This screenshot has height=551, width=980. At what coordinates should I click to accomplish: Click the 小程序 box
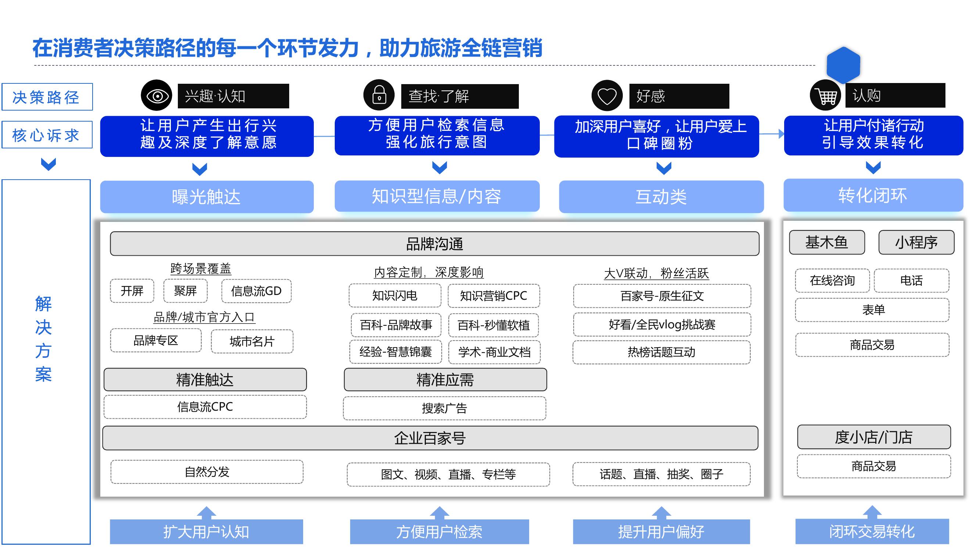pos(916,242)
